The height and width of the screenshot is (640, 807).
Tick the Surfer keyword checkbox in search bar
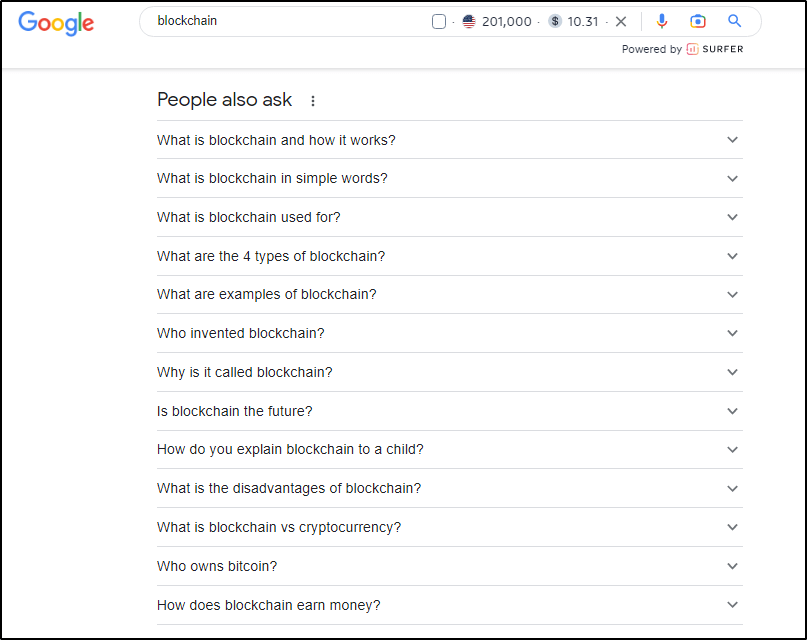click(x=436, y=20)
